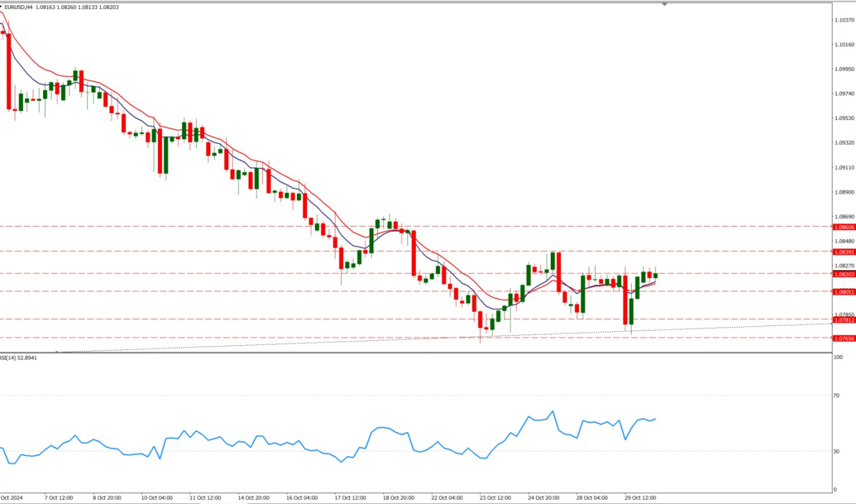Image resolution: width=856 pixels, height=504 pixels.
Task: Click the 1.08270 price scale label
Action: click(x=844, y=265)
